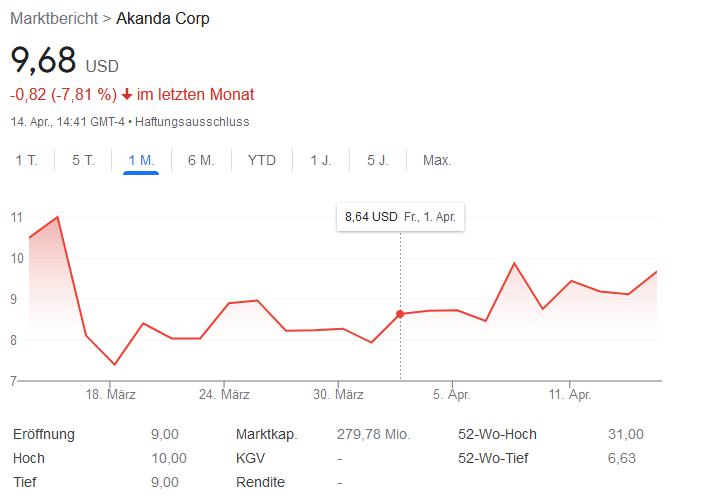Click the Eröffnung value 9,00
The width and height of the screenshot is (708, 498).
pyautogui.click(x=165, y=434)
